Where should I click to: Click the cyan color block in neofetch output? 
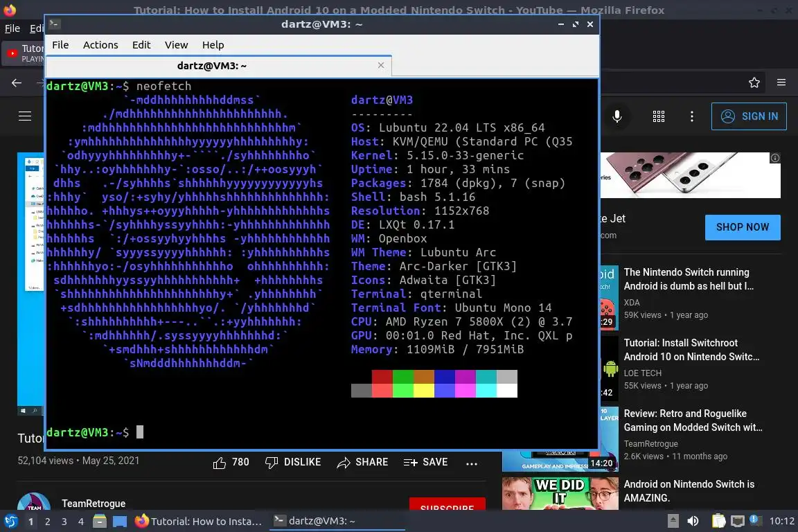pos(486,391)
